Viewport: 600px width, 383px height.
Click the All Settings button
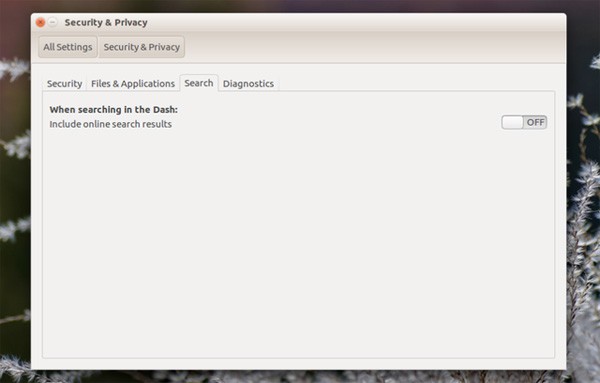tap(68, 47)
